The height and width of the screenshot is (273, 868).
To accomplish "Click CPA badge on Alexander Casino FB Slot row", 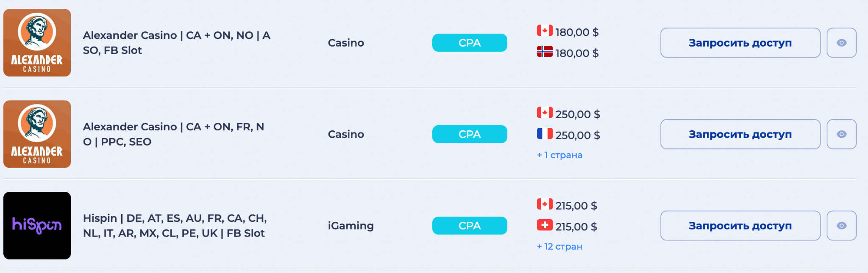I will pyautogui.click(x=470, y=43).
